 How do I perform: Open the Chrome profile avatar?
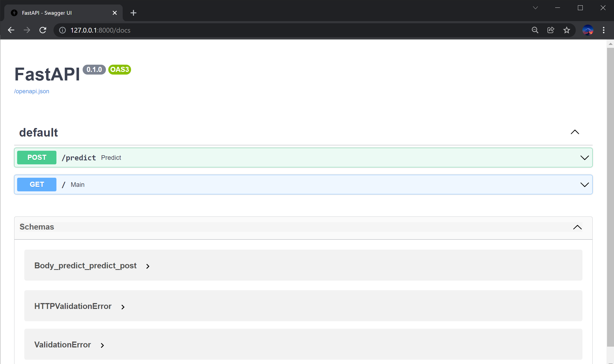coord(588,30)
